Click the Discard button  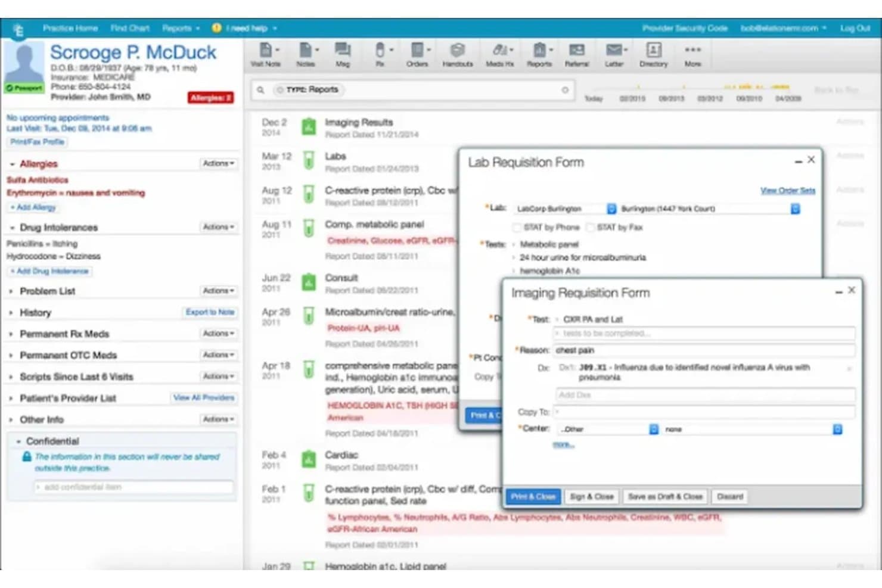(729, 496)
